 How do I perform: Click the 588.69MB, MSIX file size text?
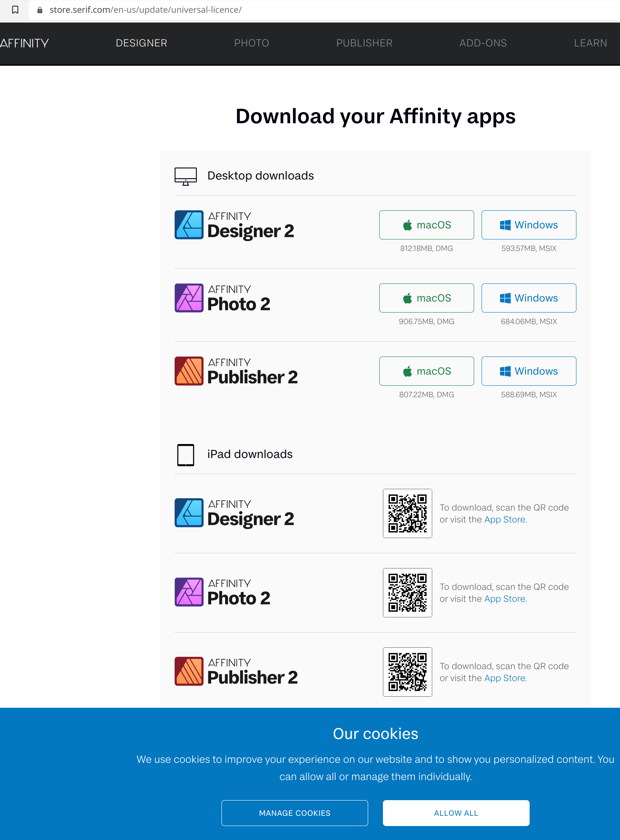pos(529,395)
